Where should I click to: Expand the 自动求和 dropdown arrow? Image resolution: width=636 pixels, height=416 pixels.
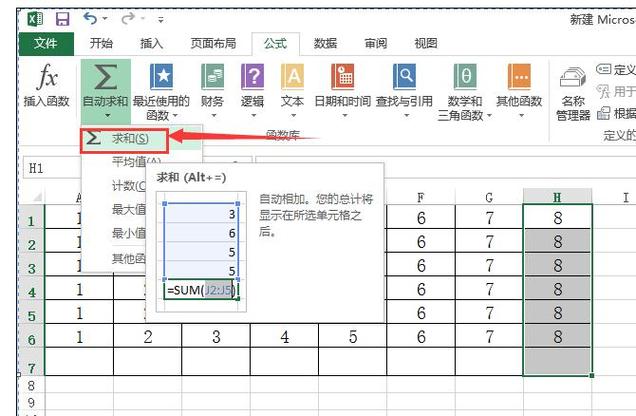107,116
